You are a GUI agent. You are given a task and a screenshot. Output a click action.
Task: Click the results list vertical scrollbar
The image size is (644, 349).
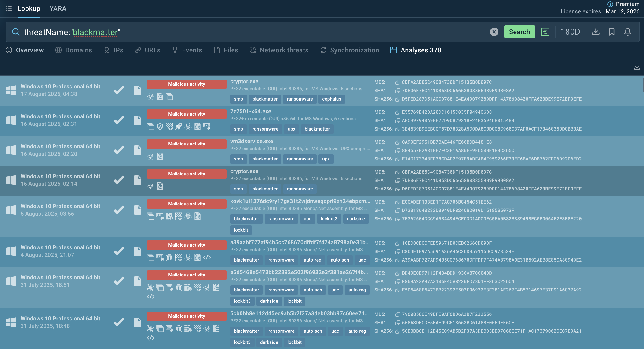tap(643, 85)
